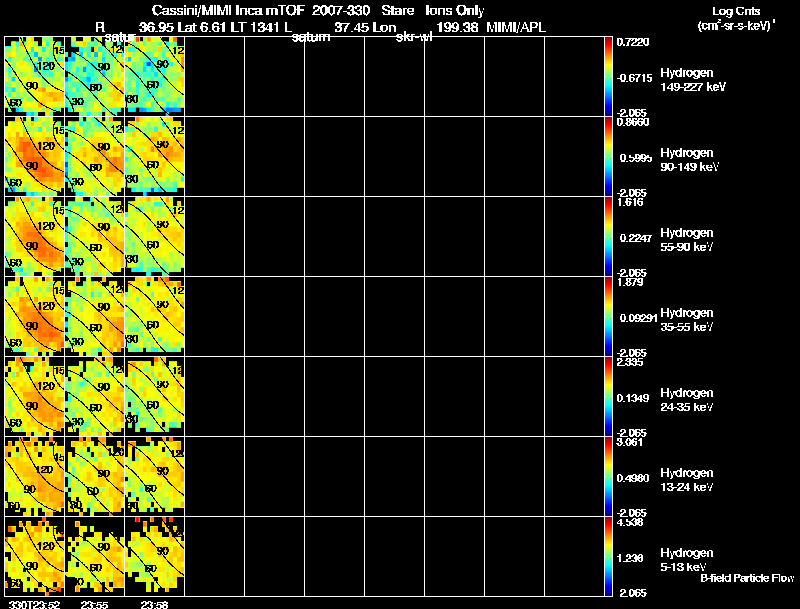800x609 pixels.
Task: Pick the 55-90 keV image at 330T23:52
Action: point(35,236)
